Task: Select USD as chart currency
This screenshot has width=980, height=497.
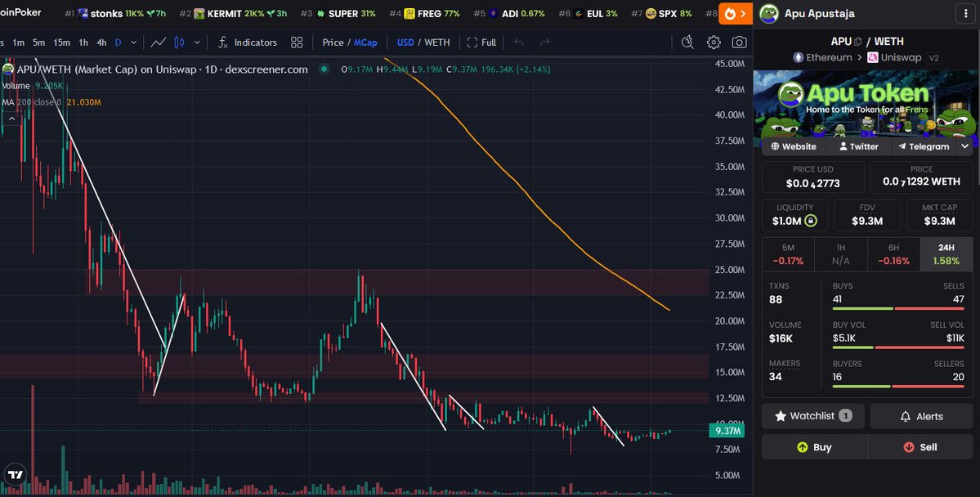Action: pos(405,43)
